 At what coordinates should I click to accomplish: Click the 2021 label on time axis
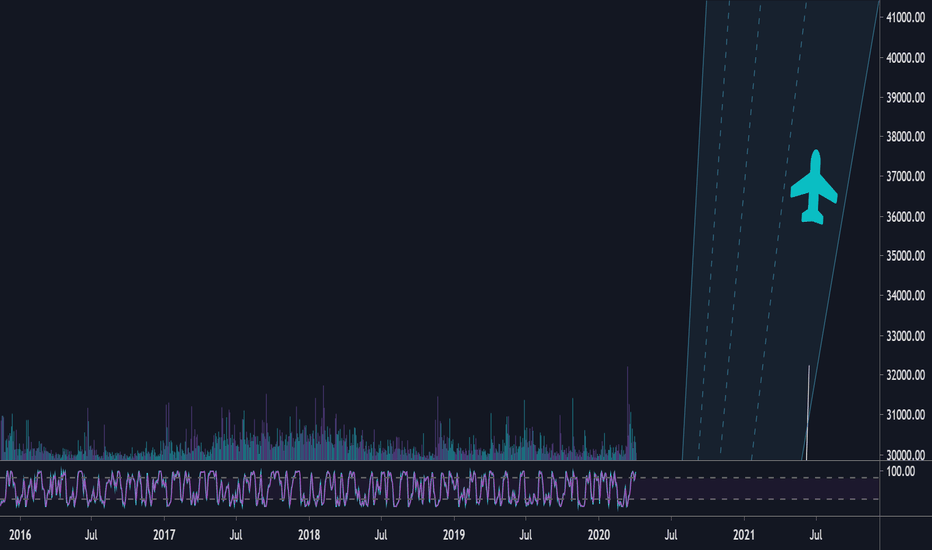(744, 535)
